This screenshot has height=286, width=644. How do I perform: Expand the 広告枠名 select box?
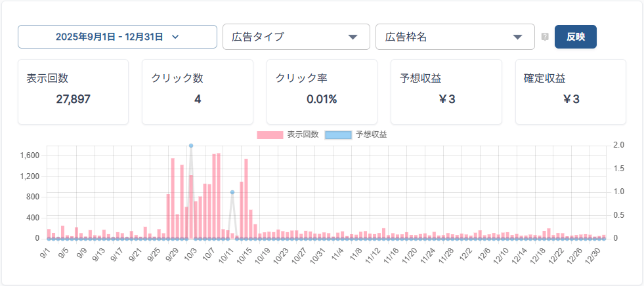(454, 37)
